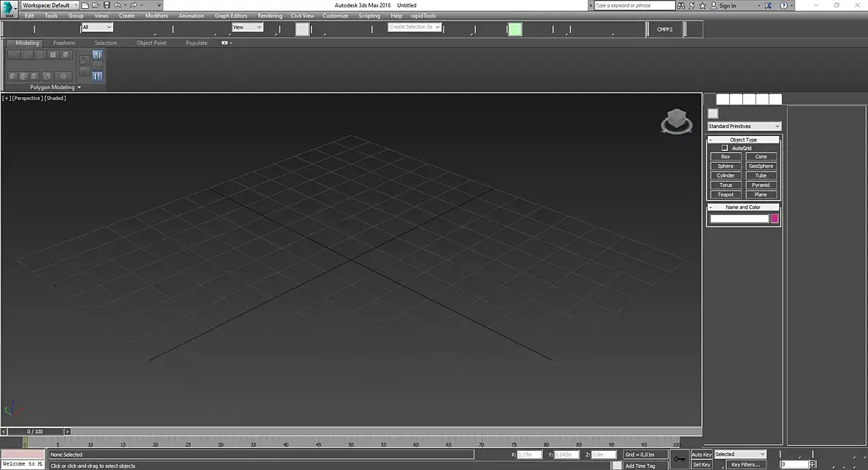868x470 pixels.
Task: Open the Standard Primitives category dropdown
Action: [x=744, y=127]
